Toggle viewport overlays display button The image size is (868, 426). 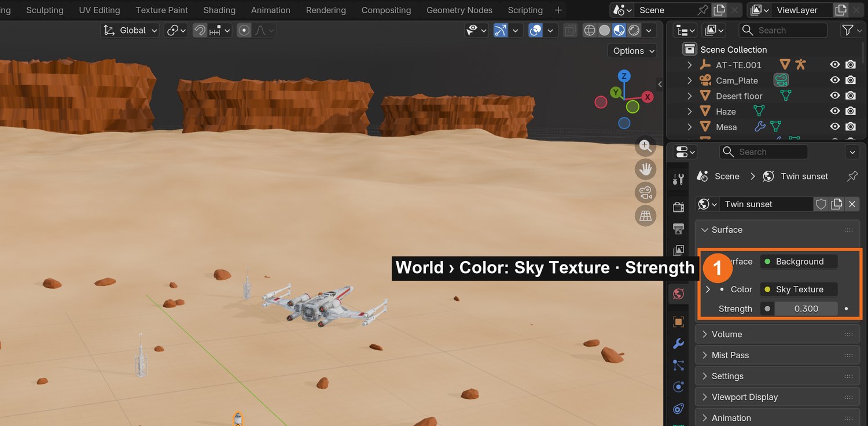(535, 31)
